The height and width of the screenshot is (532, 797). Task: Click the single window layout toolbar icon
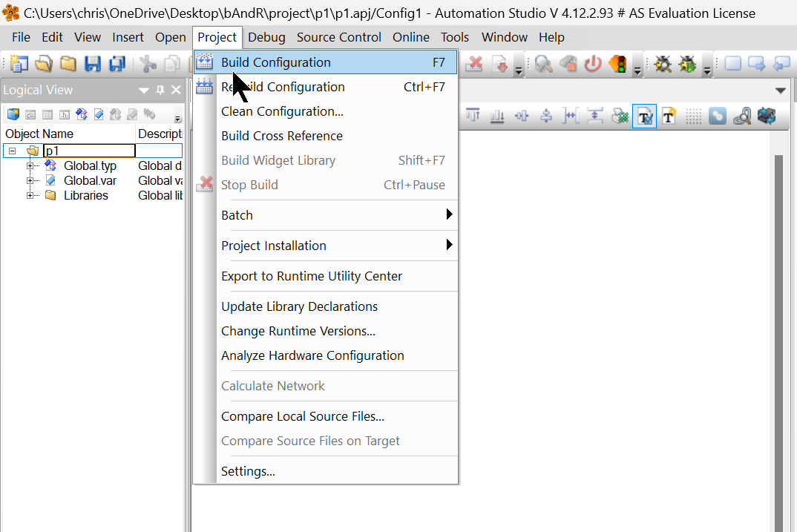732,64
